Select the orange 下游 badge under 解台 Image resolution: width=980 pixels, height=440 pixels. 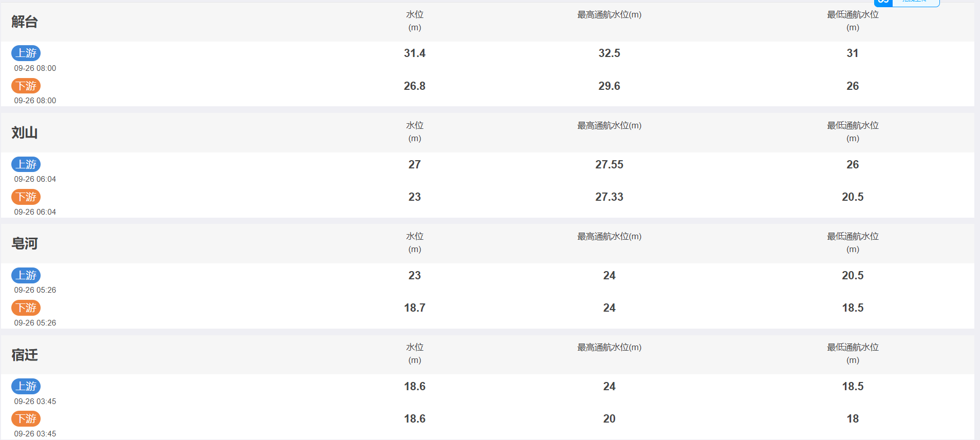click(26, 86)
